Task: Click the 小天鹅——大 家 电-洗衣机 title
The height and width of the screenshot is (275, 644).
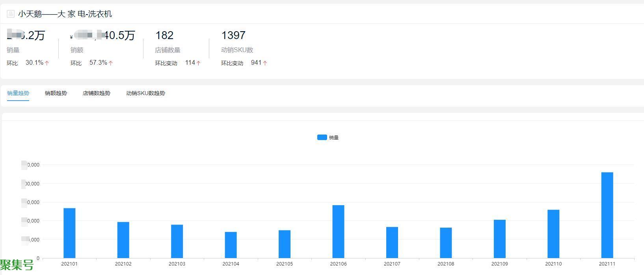Action: pyautogui.click(x=65, y=14)
